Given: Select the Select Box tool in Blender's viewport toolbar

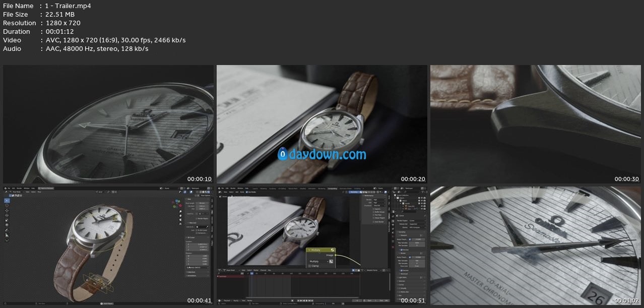Looking at the screenshot, I should [7, 201].
